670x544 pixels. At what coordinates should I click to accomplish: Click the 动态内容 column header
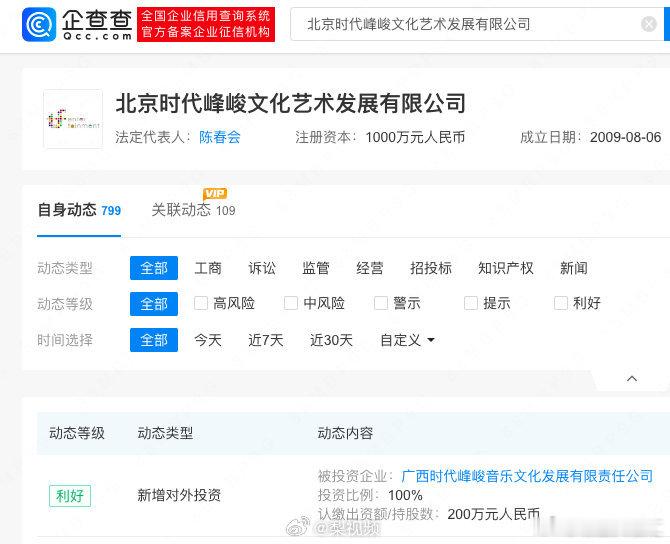pos(345,433)
